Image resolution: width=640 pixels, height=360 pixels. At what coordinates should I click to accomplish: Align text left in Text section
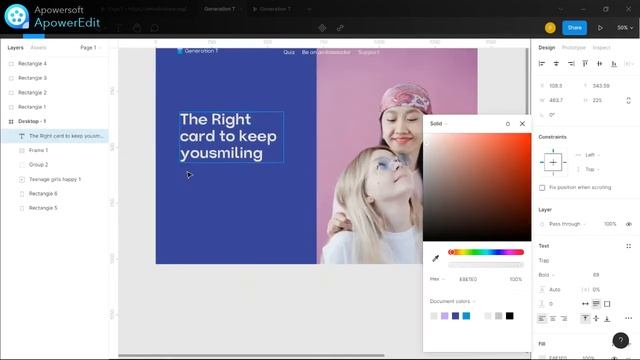click(542, 318)
